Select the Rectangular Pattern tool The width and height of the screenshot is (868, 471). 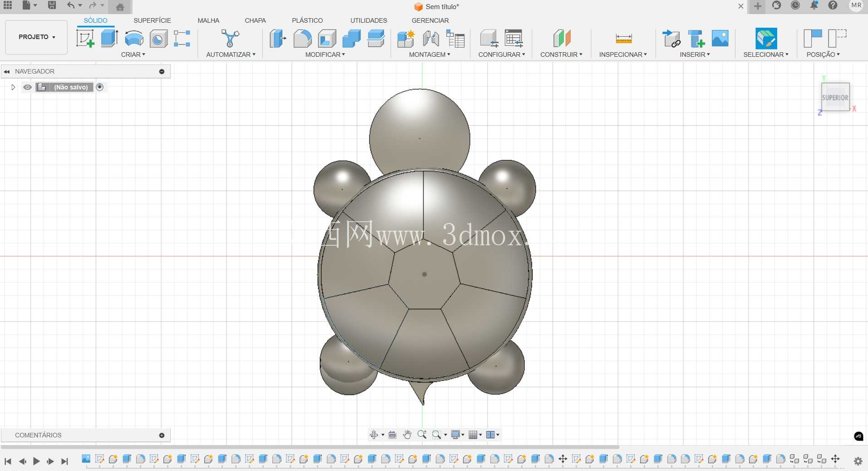(182, 39)
